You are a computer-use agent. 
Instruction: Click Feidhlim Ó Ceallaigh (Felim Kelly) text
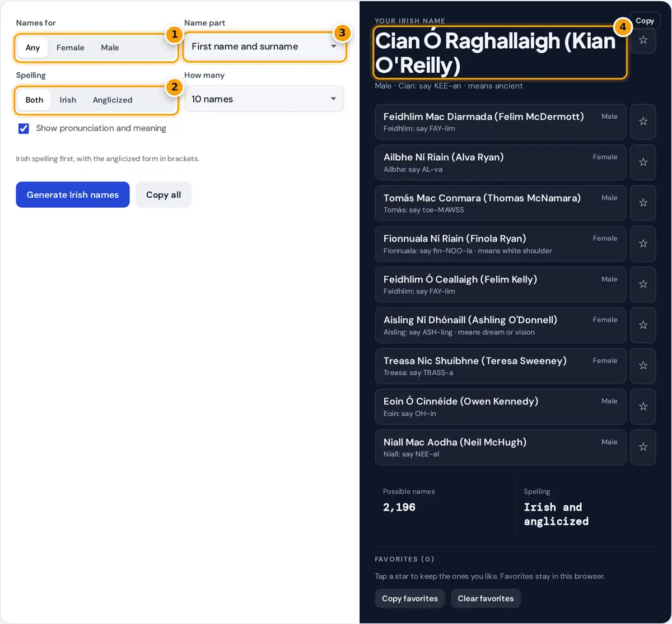click(x=460, y=280)
